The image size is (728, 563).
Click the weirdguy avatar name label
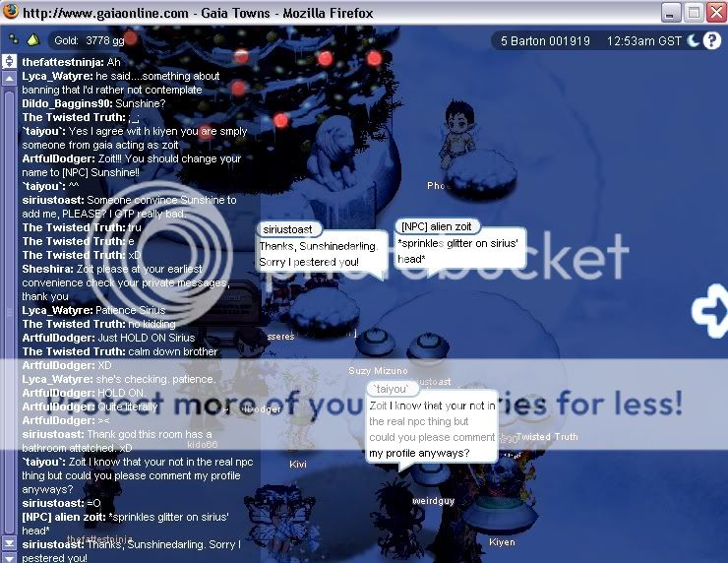(433, 501)
